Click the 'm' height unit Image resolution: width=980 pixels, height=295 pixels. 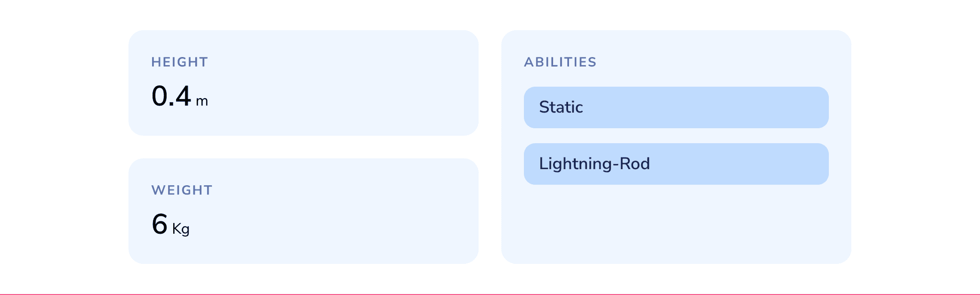(202, 101)
